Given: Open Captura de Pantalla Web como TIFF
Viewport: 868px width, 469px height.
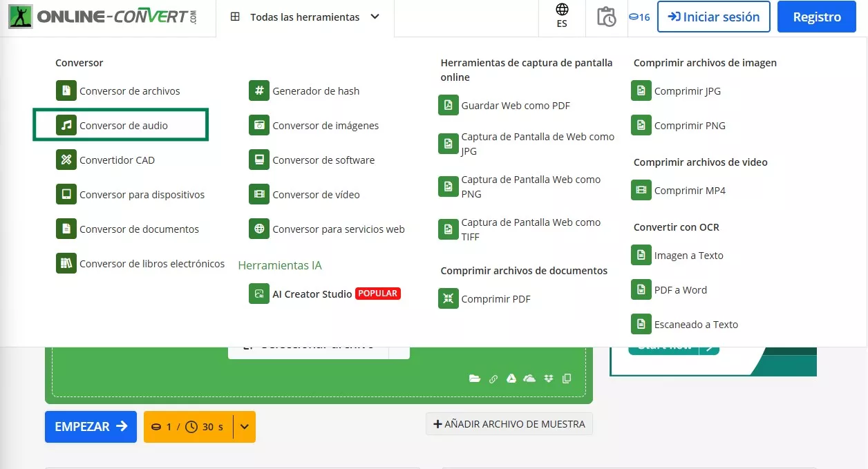Looking at the screenshot, I should click(x=519, y=229).
